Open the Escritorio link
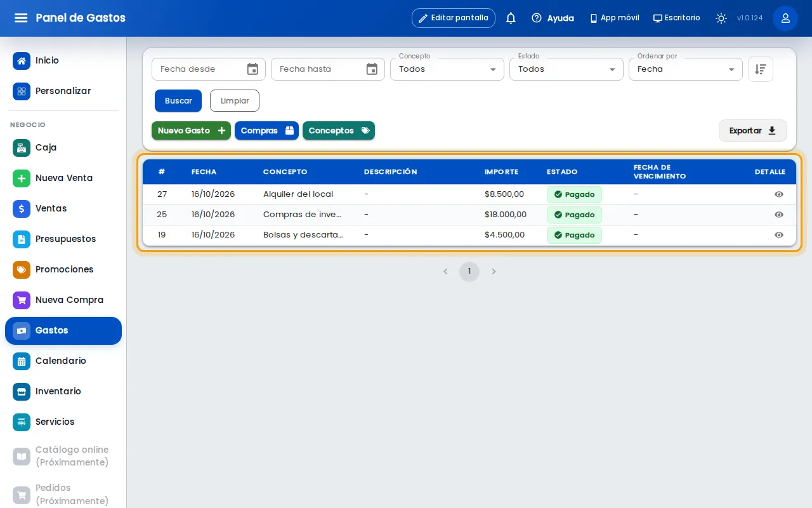 click(677, 18)
